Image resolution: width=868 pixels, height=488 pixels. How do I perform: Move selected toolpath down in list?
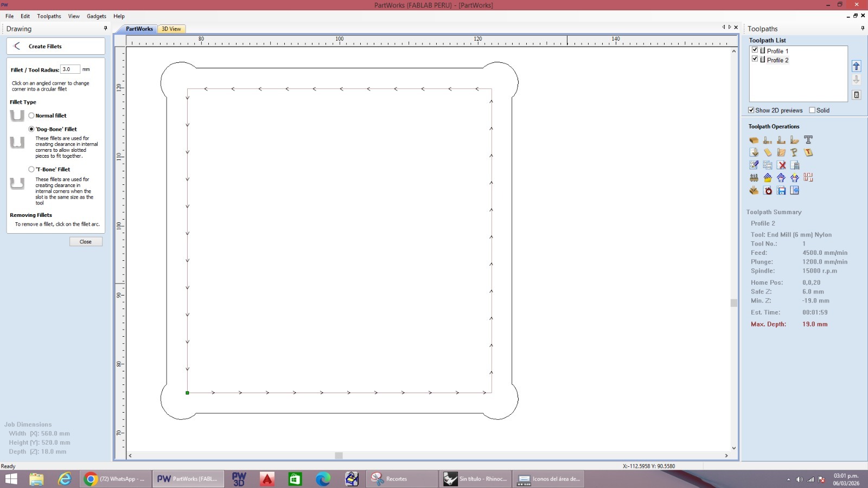857,80
